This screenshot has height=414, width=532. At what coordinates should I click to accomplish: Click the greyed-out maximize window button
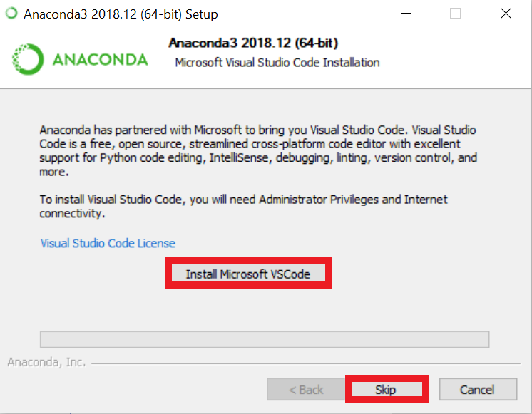(455, 14)
